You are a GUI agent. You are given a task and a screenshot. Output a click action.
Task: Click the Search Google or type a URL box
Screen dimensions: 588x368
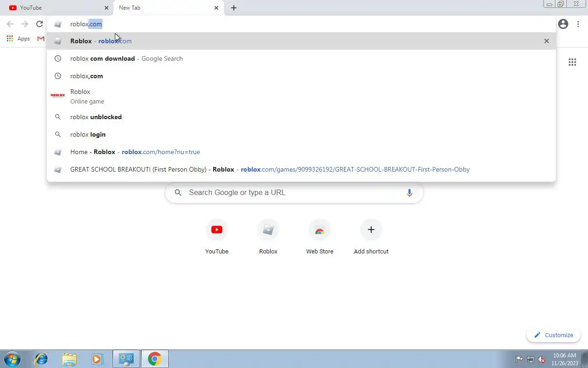pos(294,193)
